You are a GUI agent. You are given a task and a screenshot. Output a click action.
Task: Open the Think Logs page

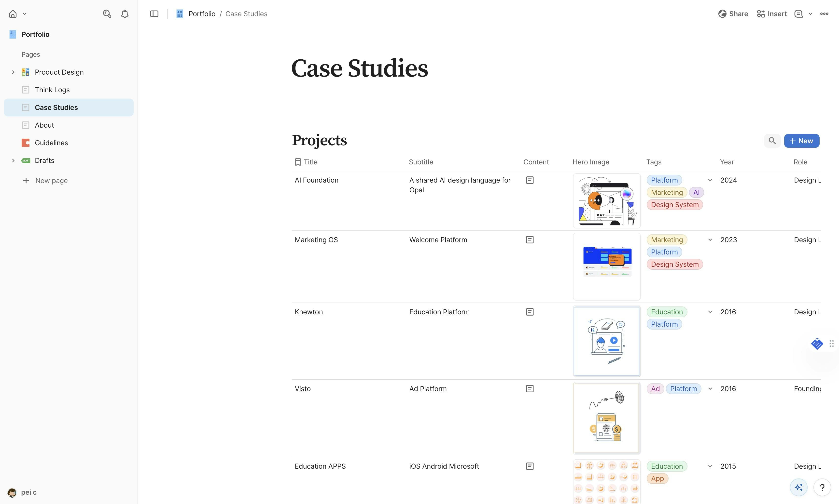(52, 90)
